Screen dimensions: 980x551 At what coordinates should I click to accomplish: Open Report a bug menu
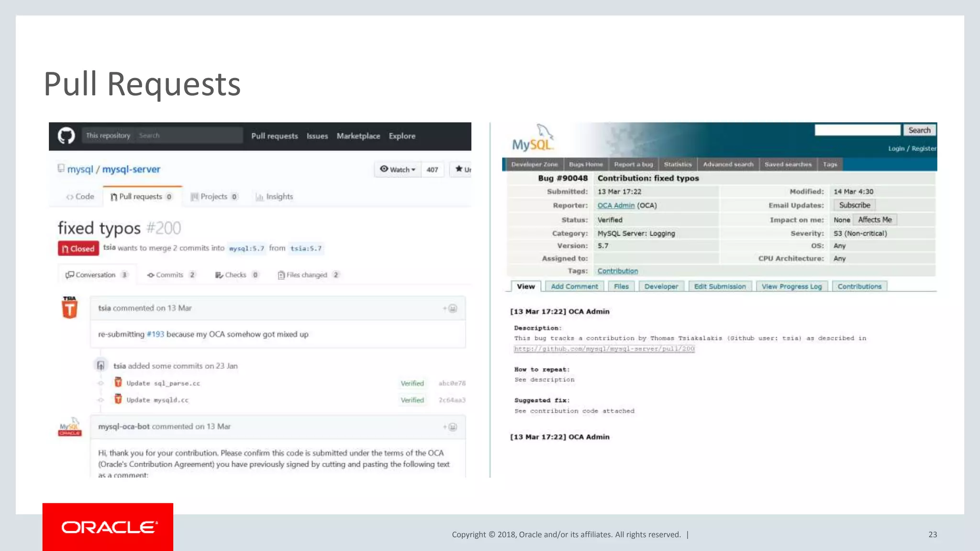point(634,165)
